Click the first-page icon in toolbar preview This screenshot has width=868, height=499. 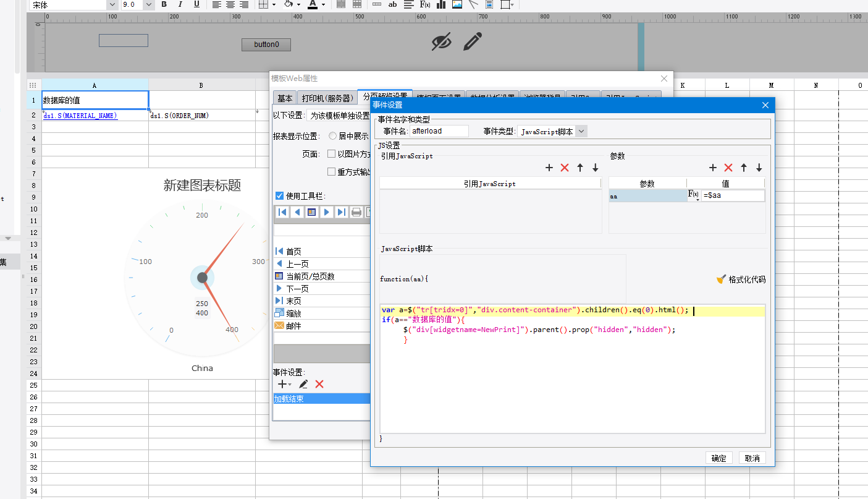pos(282,212)
